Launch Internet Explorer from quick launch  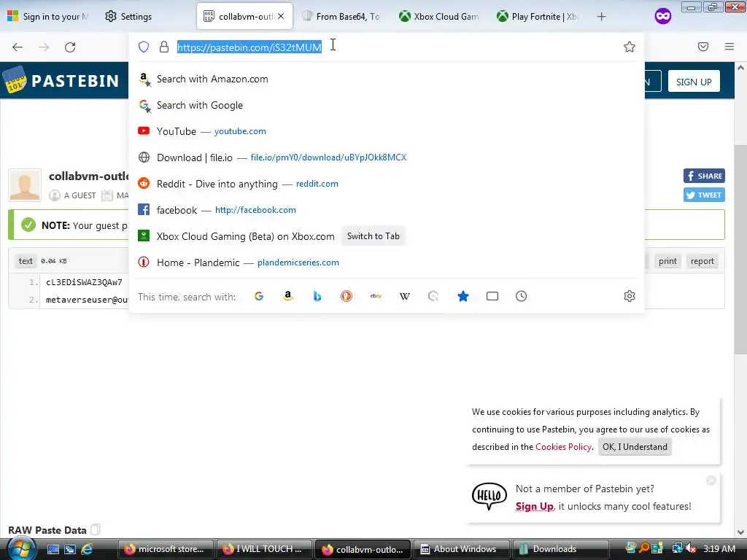click(88, 549)
